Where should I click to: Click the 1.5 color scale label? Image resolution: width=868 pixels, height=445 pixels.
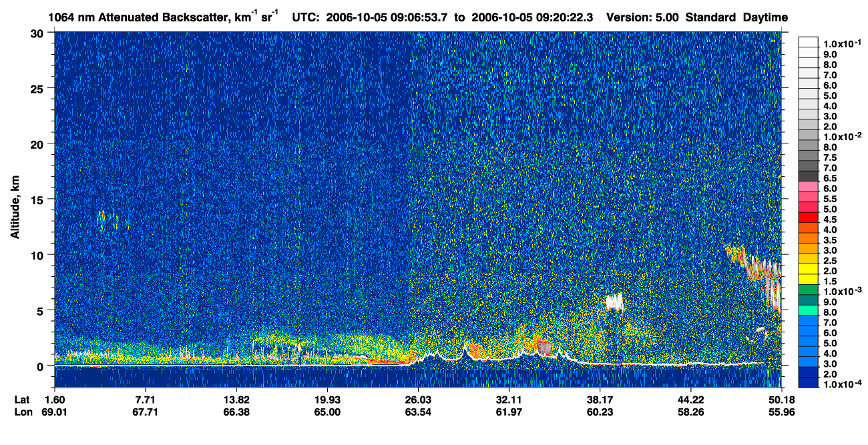click(x=830, y=282)
